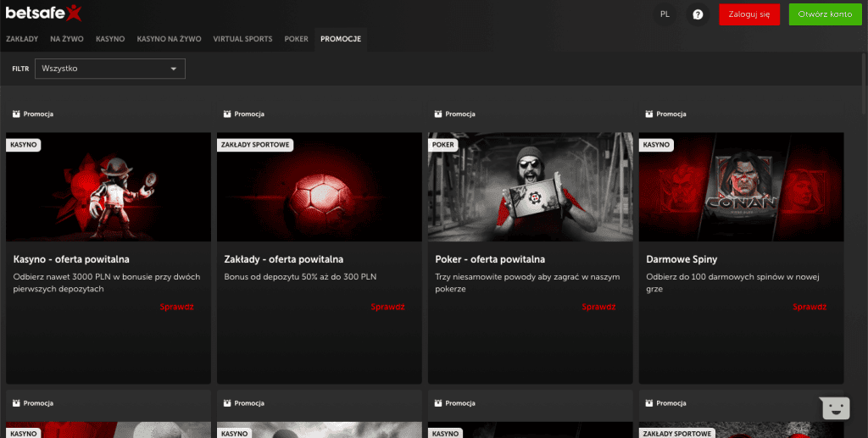This screenshot has width=868, height=438.
Task: Click Sprawdź on Darmowe Spiny card
Action: [x=810, y=307]
